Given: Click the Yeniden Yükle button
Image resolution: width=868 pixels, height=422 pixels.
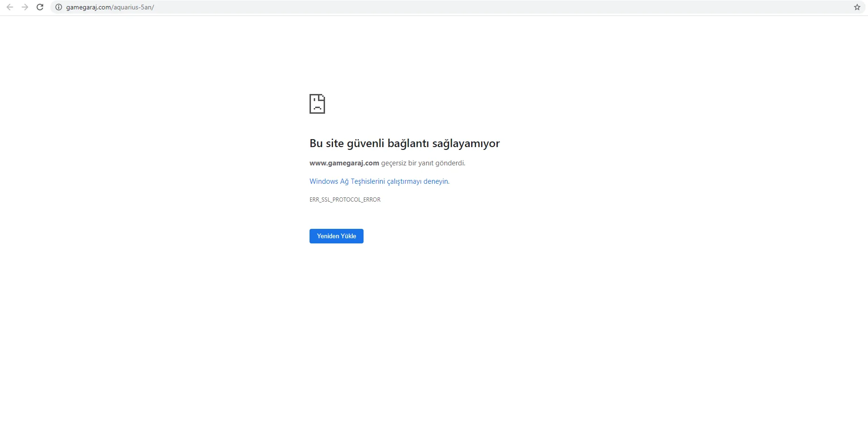Looking at the screenshot, I should tap(336, 236).
